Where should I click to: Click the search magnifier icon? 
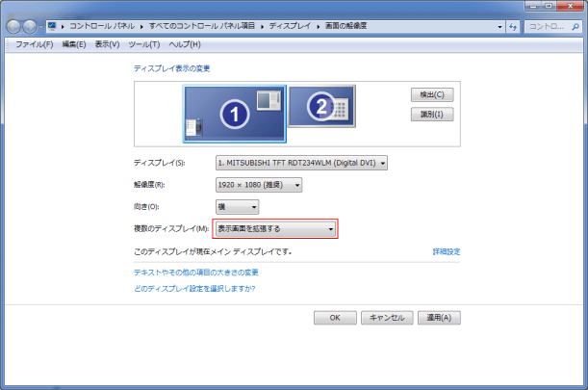pos(575,27)
